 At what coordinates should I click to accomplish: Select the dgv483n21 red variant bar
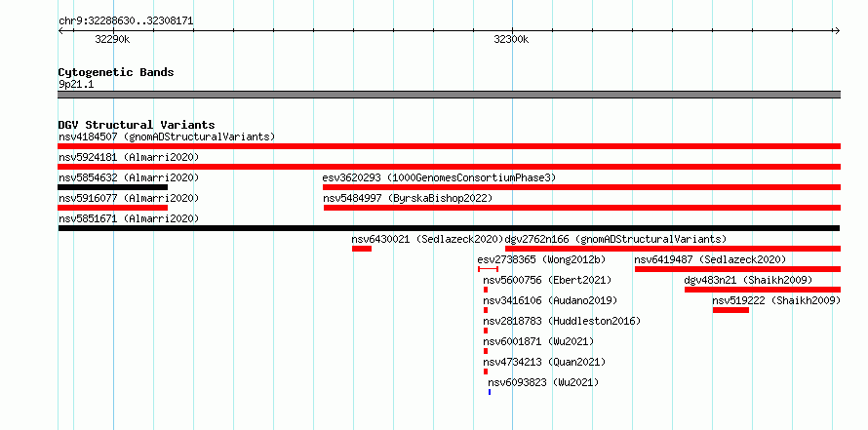pyautogui.click(x=763, y=290)
